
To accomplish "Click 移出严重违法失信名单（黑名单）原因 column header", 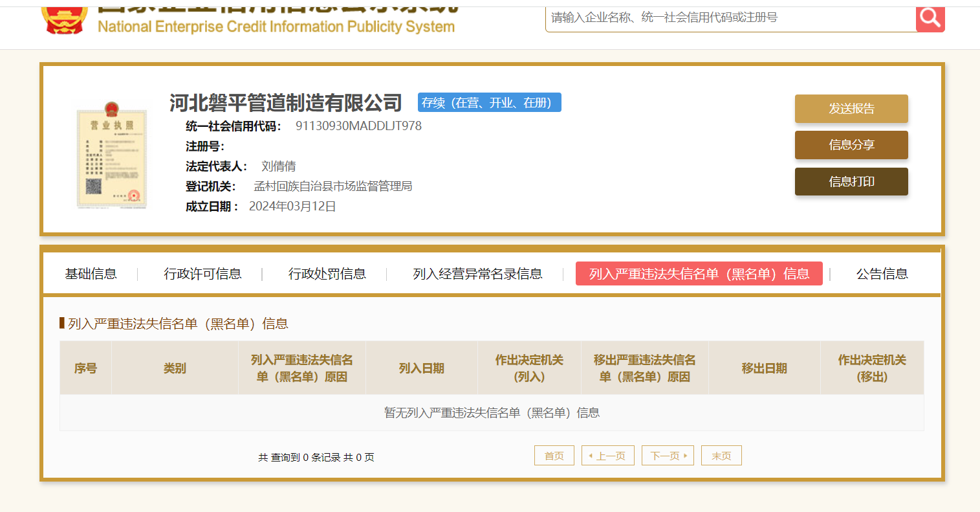I will pyautogui.click(x=645, y=368).
